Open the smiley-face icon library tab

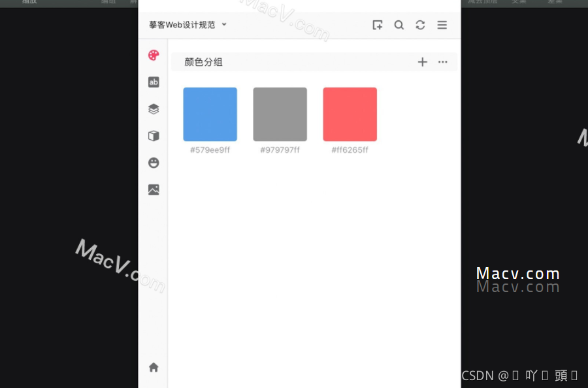[x=154, y=163]
